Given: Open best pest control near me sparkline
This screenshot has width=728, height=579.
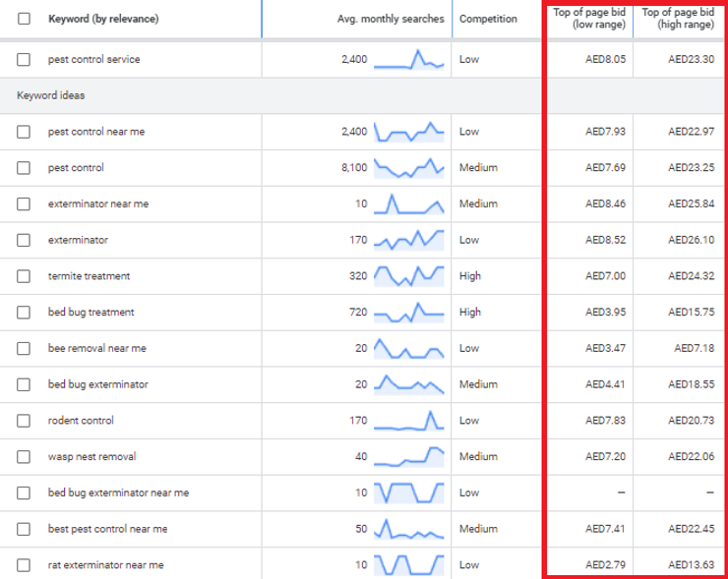Looking at the screenshot, I should (x=409, y=529).
